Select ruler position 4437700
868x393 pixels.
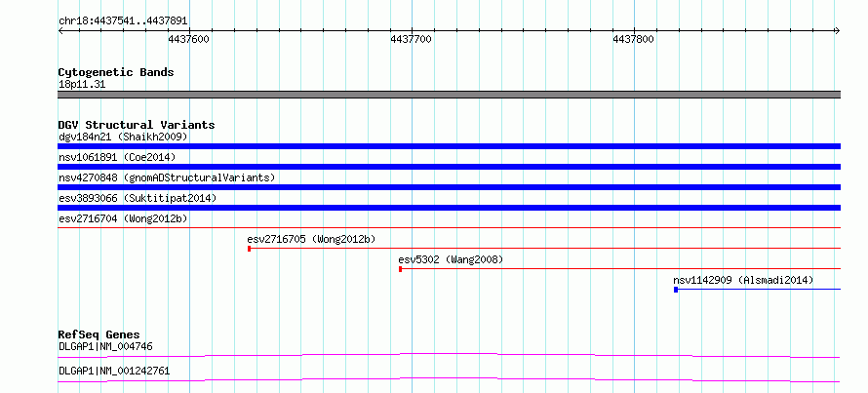click(x=411, y=39)
